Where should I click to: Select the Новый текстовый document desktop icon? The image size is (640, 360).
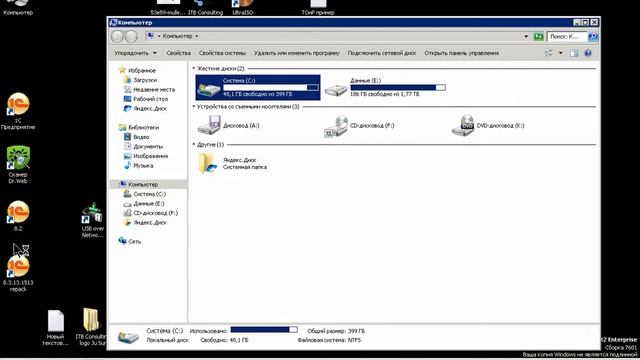coord(56,328)
